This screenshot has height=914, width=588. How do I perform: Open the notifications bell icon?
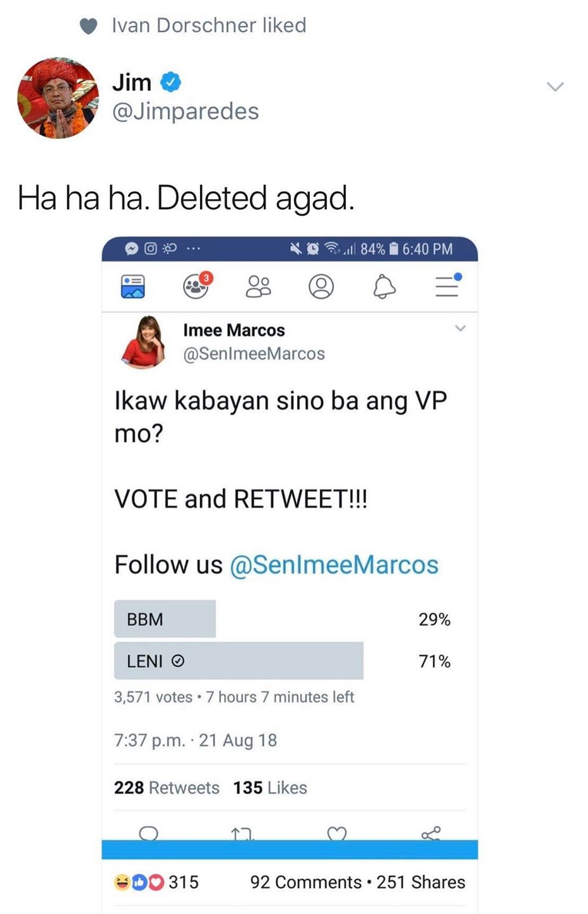point(384,287)
